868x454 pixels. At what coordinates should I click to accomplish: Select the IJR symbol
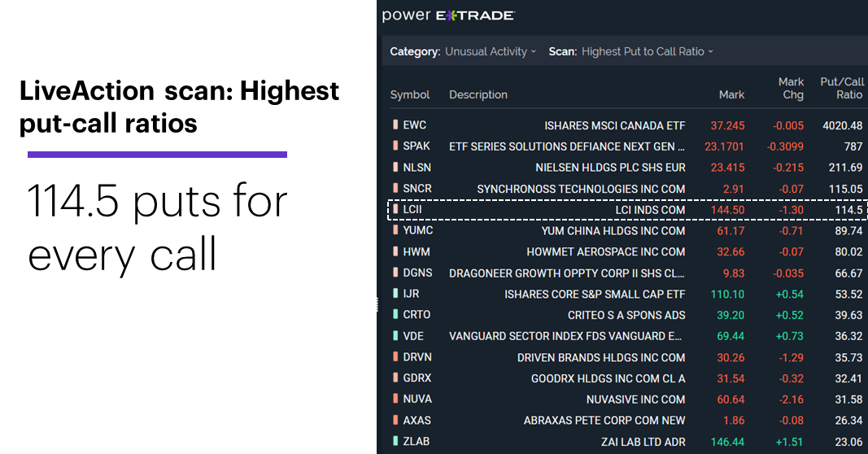pos(411,294)
